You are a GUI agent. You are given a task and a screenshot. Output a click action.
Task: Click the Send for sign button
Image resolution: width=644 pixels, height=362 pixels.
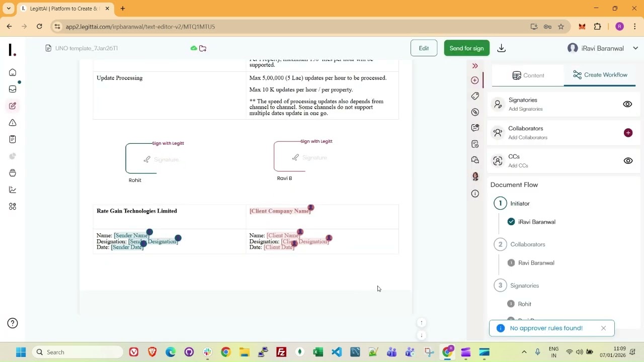466,48
